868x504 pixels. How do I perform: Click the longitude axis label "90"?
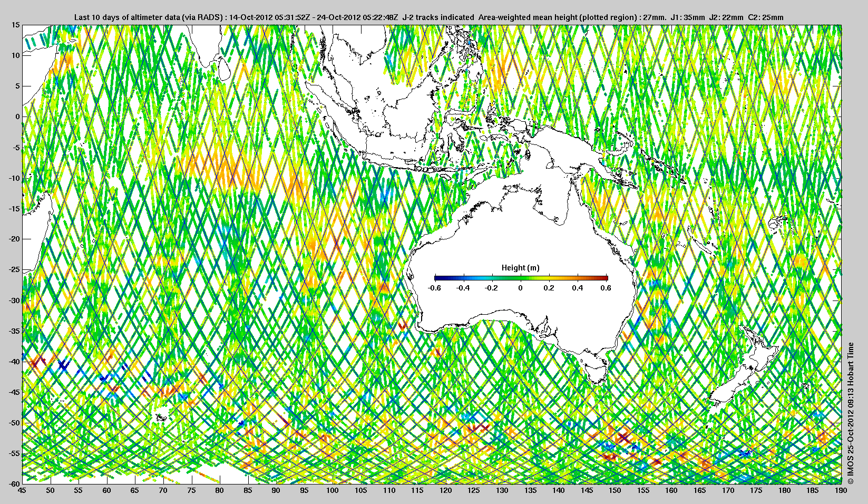(x=276, y=490)
